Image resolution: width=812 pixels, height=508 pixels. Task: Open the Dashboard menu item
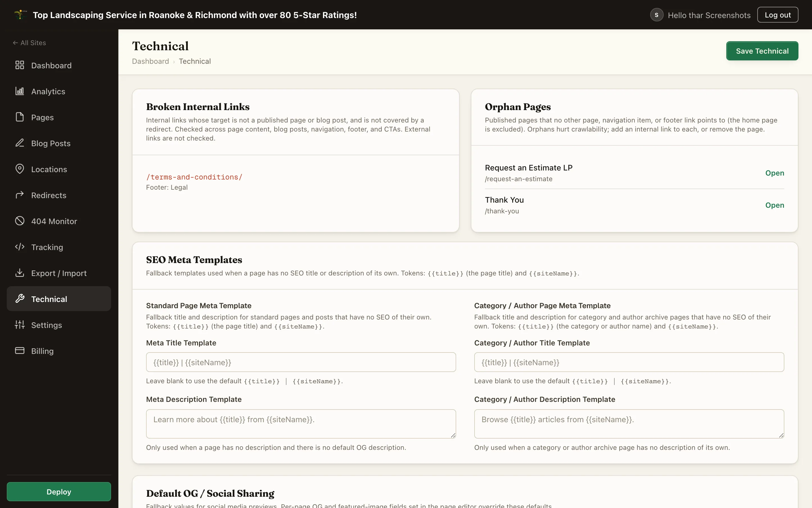(x=59, y=65)
